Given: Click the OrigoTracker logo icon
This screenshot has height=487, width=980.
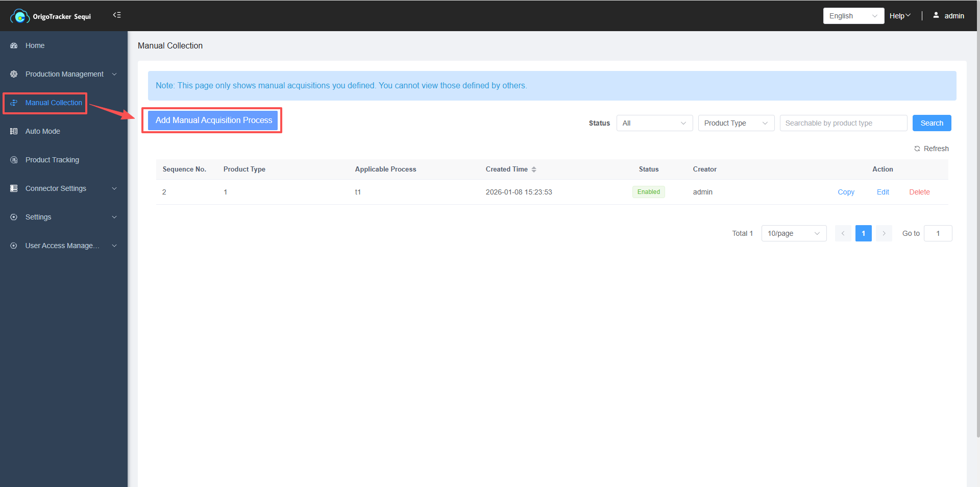Looking at the screenshot, I should [19, 16].
